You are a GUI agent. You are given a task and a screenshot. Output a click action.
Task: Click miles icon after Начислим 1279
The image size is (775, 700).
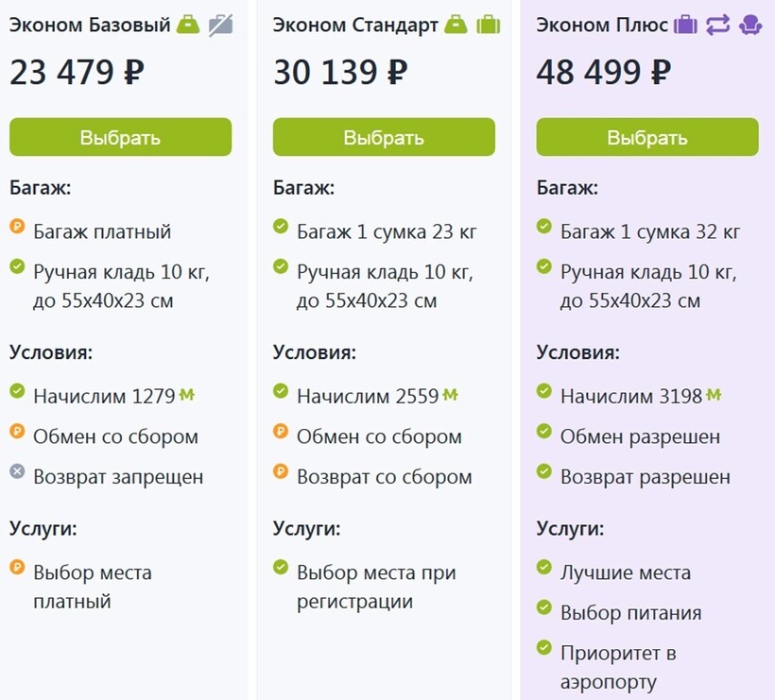point(187,396)
